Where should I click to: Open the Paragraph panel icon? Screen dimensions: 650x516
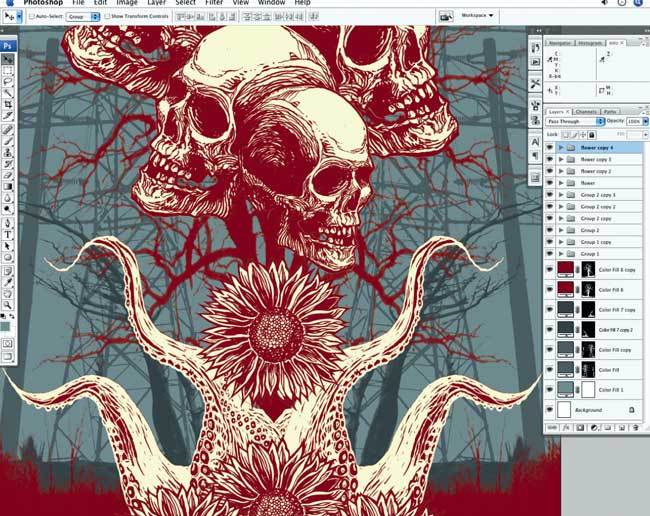(535, 156)
